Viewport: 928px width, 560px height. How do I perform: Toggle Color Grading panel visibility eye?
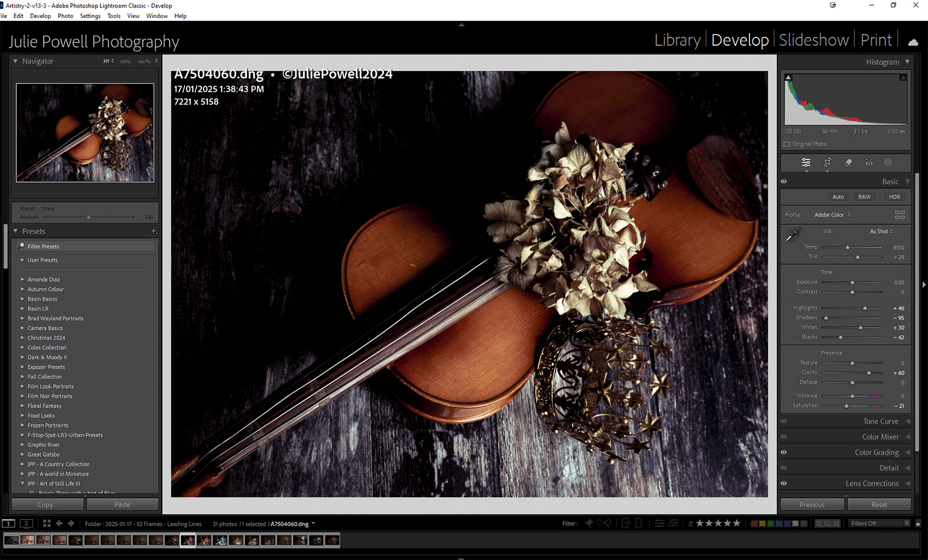click(x=784, y=453)
